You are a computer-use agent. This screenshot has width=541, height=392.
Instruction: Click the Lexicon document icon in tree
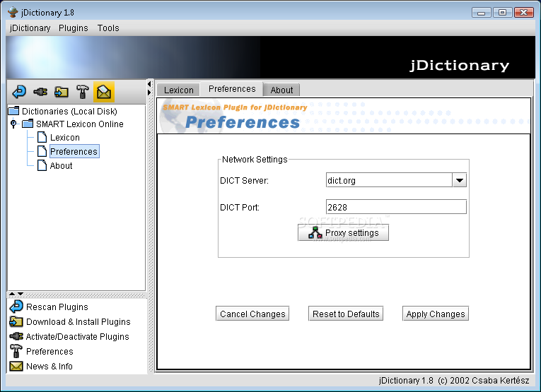42,137
